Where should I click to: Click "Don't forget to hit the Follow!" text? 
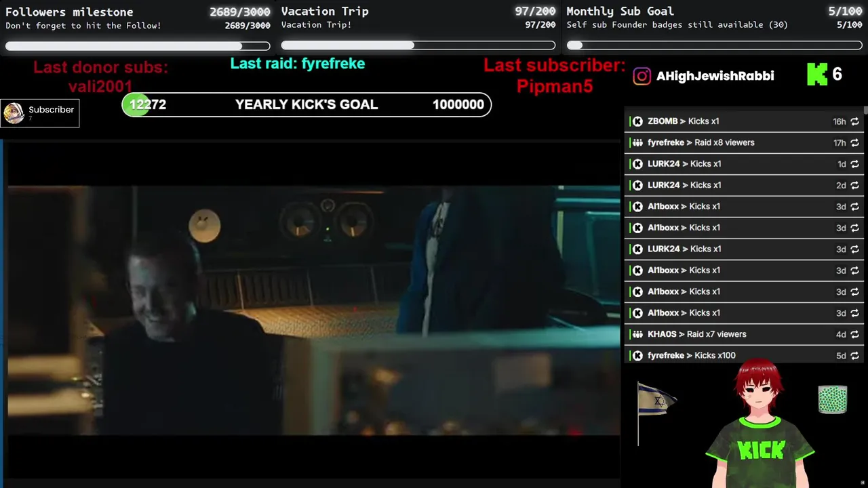tap(83, 26)
